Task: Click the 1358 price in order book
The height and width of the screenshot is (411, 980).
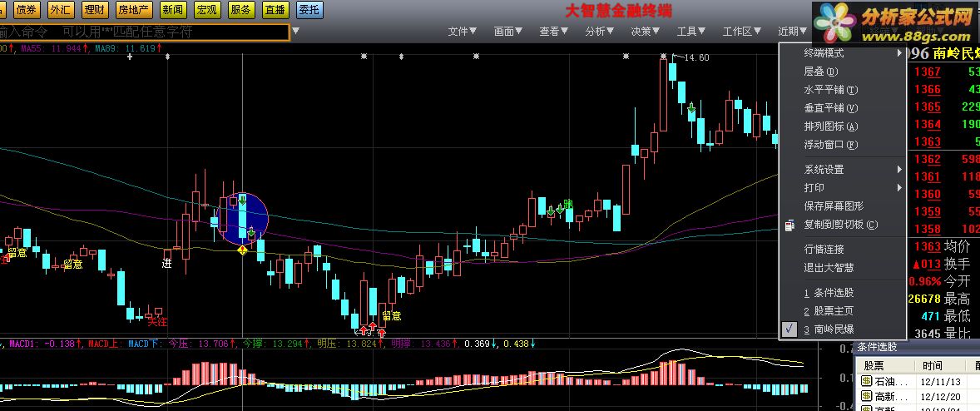Action: [x=927, y=230]
